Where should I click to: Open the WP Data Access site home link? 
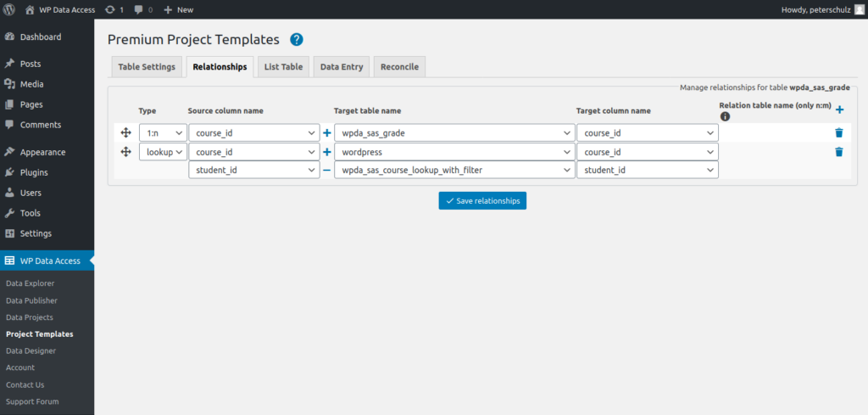60,9
